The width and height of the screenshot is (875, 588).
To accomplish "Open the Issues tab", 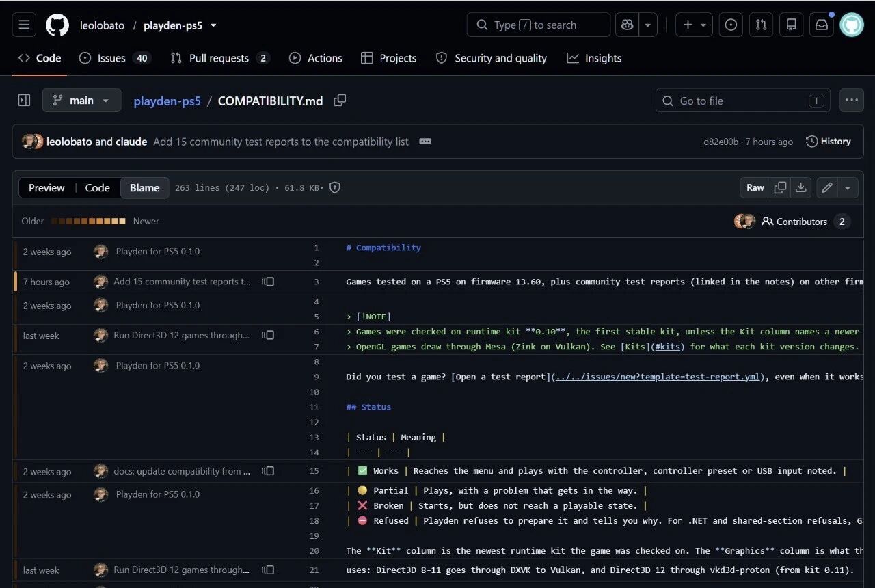I will (115, 58).
